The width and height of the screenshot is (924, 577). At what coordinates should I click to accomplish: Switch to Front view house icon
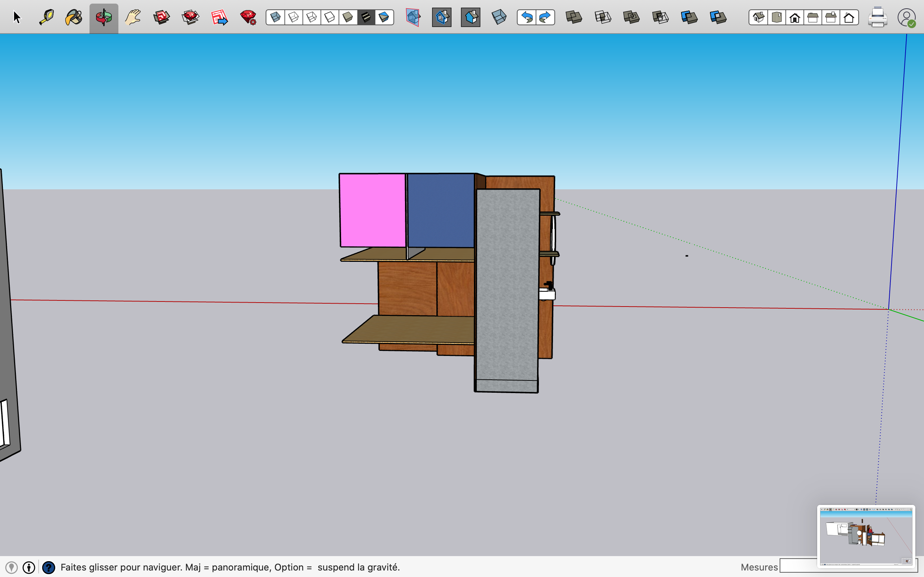click(795, 18)
